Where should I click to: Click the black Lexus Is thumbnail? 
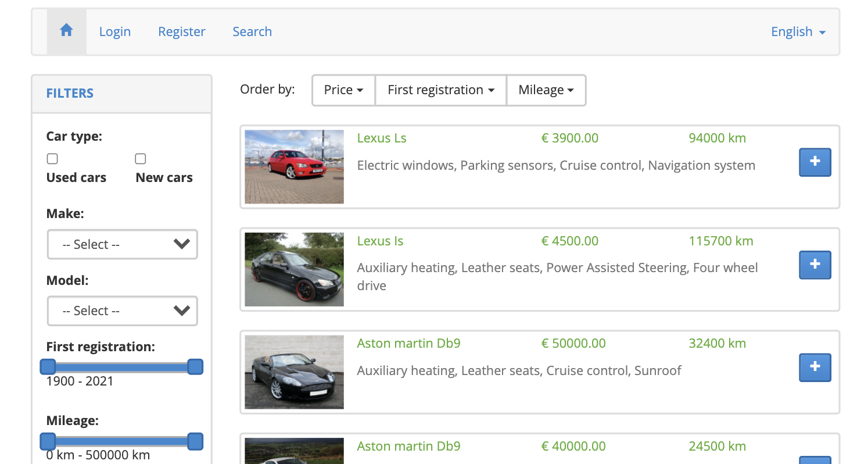294,269
